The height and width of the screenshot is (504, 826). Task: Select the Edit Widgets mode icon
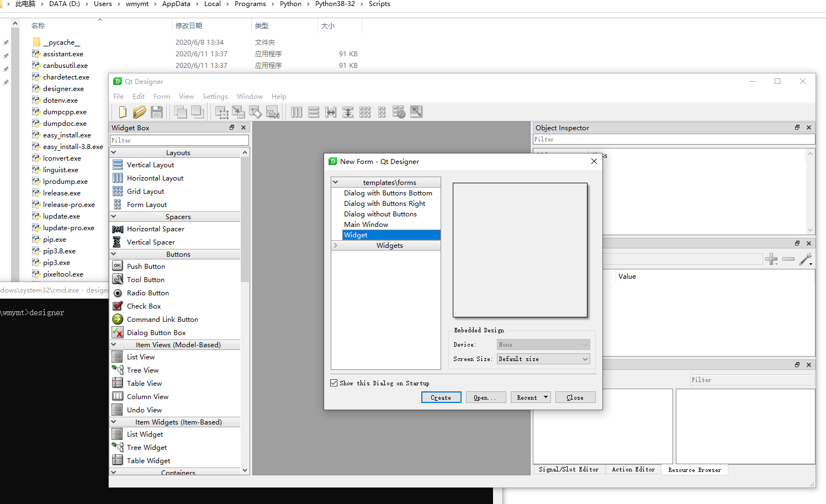coord(222,112)
